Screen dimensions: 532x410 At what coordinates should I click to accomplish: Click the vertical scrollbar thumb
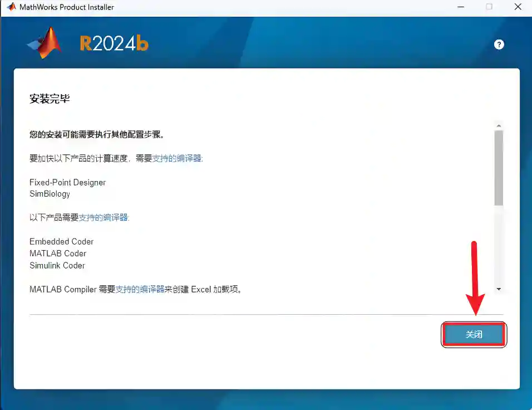(499, 167)
